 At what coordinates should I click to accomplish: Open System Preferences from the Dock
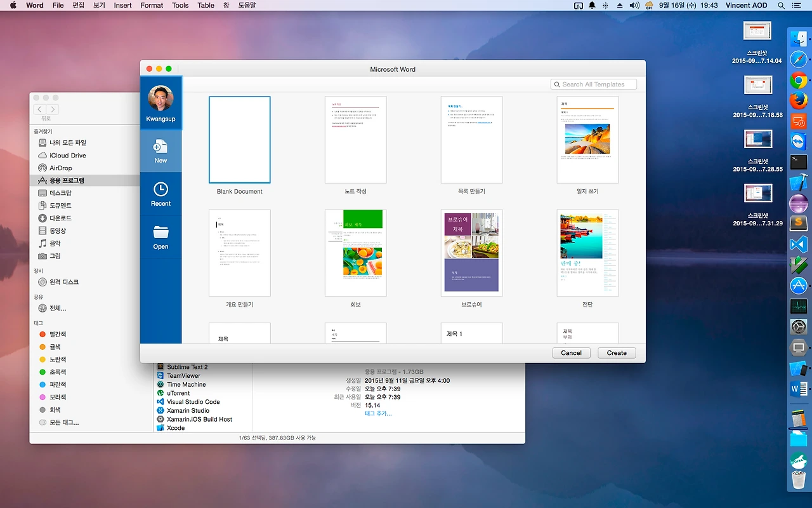[x=798, y=327]
